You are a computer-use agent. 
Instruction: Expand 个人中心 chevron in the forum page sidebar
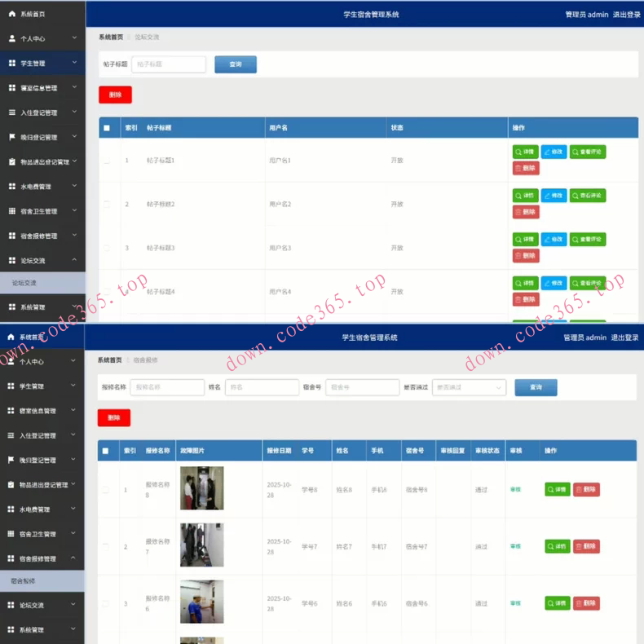(74, 37)
